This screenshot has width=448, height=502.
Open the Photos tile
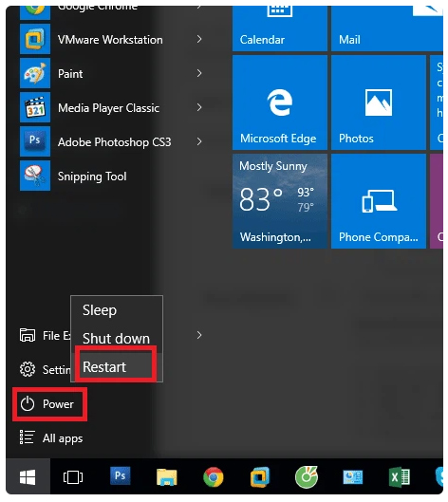(x=378, y=102)
